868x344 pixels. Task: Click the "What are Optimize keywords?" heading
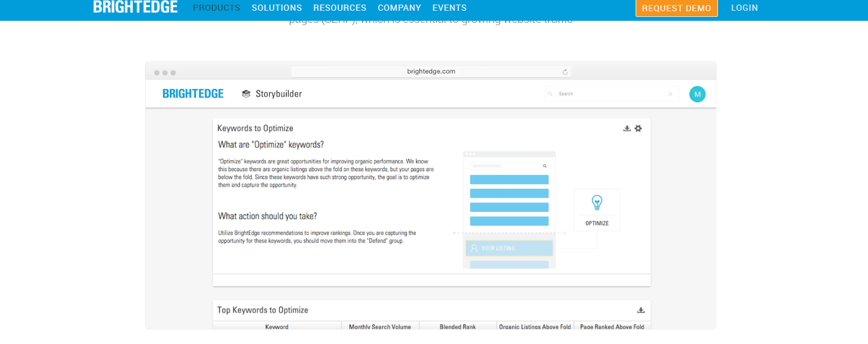point(271,145)
